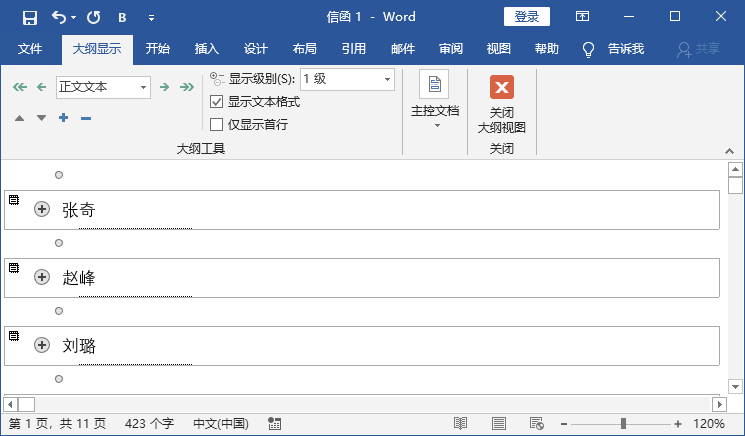Move the selected item down
The height and width of the screenshot is (436, 745).
pyautogui.click(x=41, y=118)
